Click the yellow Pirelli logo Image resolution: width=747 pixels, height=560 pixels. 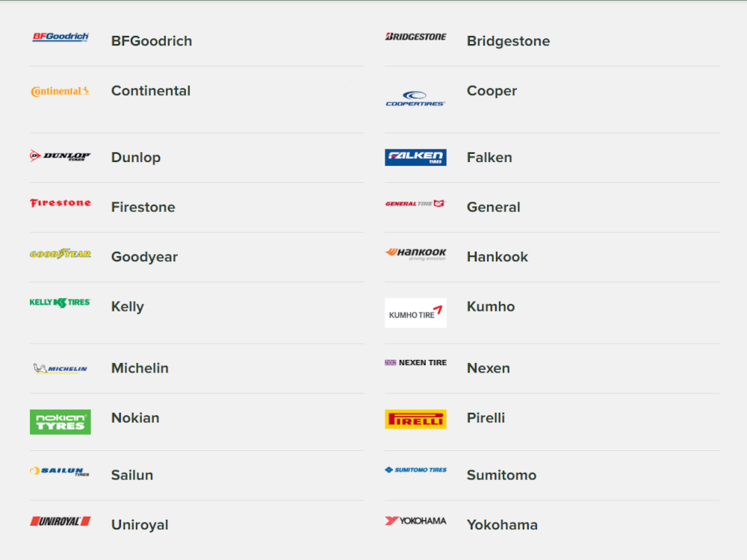[415, 418]
